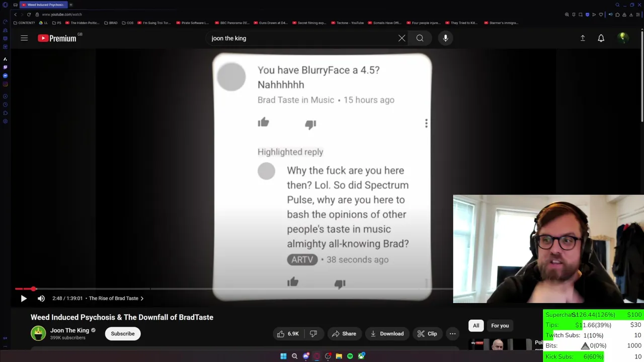Reload the page
This screenshot has height=362, width=644.
tap(29, 15)
